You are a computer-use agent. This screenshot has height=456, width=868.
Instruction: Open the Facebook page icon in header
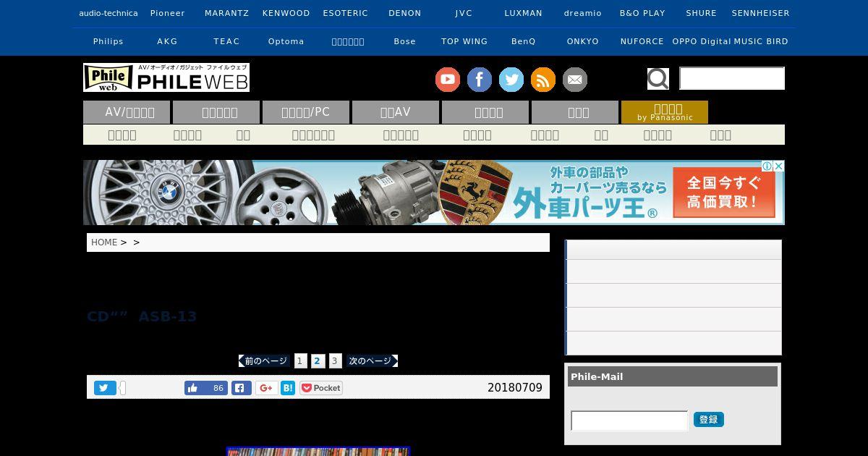pyautogui.click(x=480, y=80)
